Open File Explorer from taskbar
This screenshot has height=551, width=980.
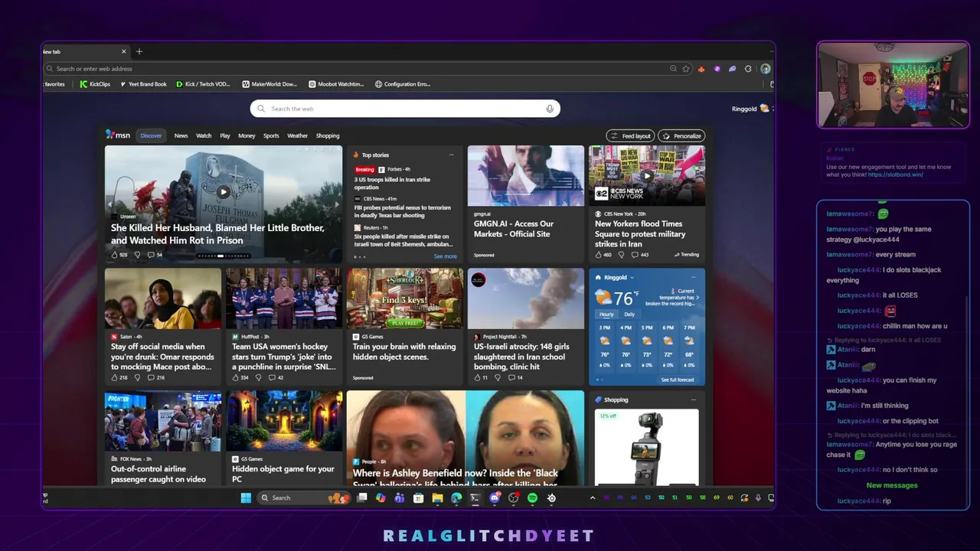coord(437,497)
